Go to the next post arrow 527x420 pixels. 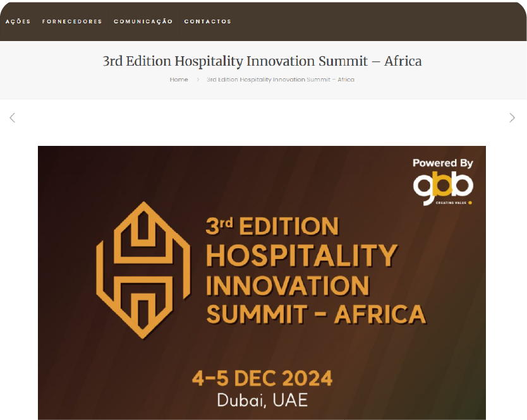click(512, 117)
